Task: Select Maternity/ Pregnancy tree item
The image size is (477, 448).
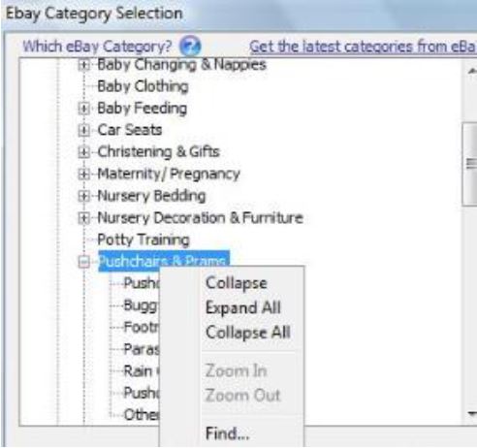Action: pos(169,174)
